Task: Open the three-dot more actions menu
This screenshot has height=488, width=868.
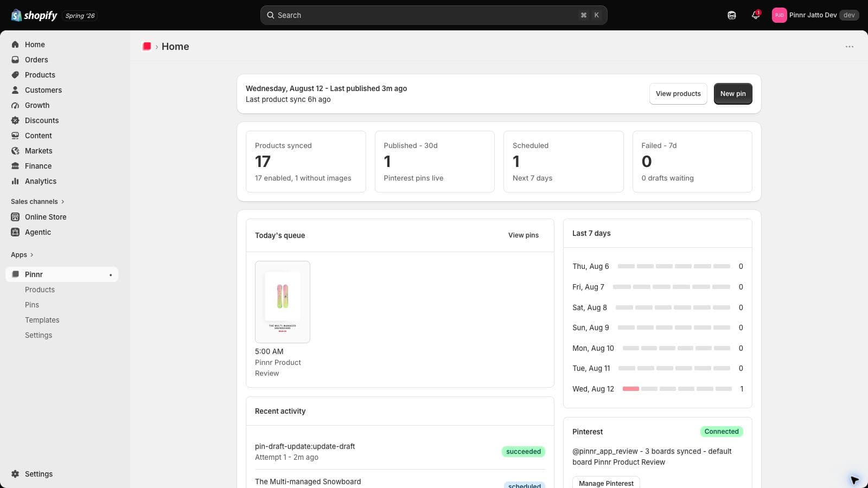Action: tap(850, 47)
